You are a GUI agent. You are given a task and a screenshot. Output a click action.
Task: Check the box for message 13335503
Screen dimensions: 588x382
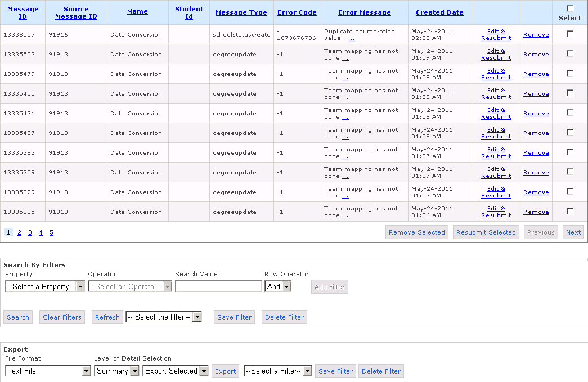(570, 53)
